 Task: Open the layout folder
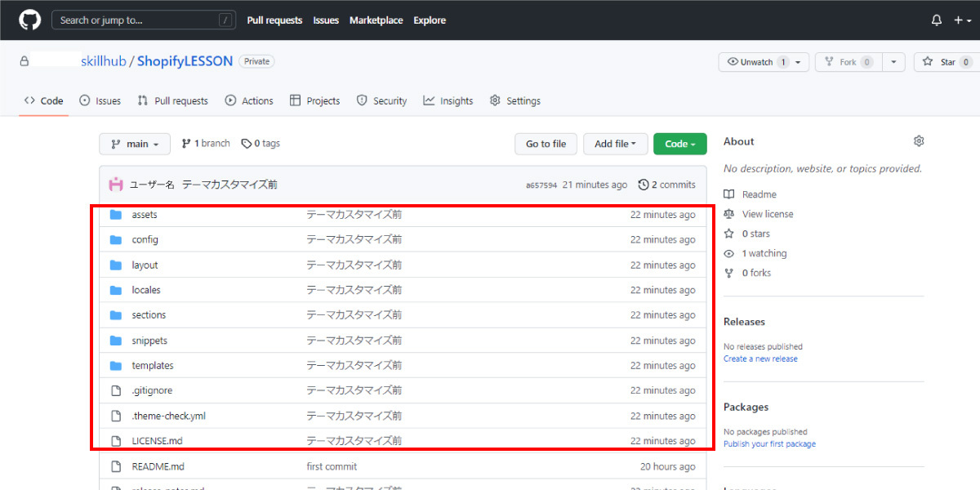145,265
